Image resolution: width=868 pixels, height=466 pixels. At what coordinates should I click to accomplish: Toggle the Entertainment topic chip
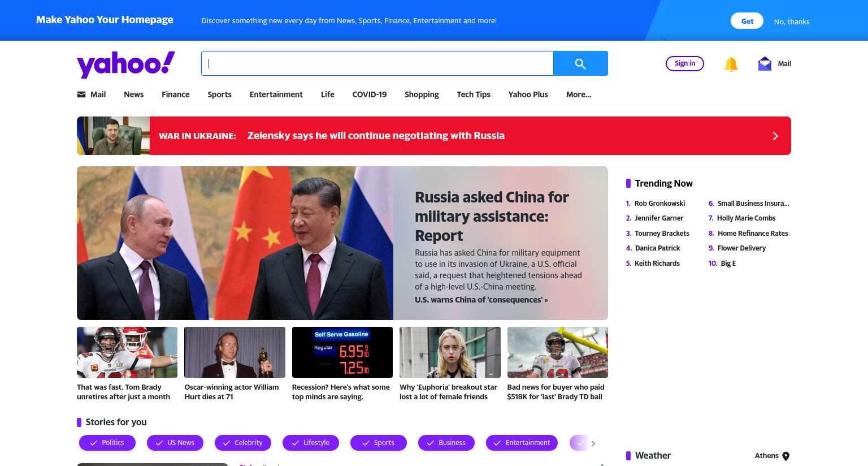coord(522,443)
